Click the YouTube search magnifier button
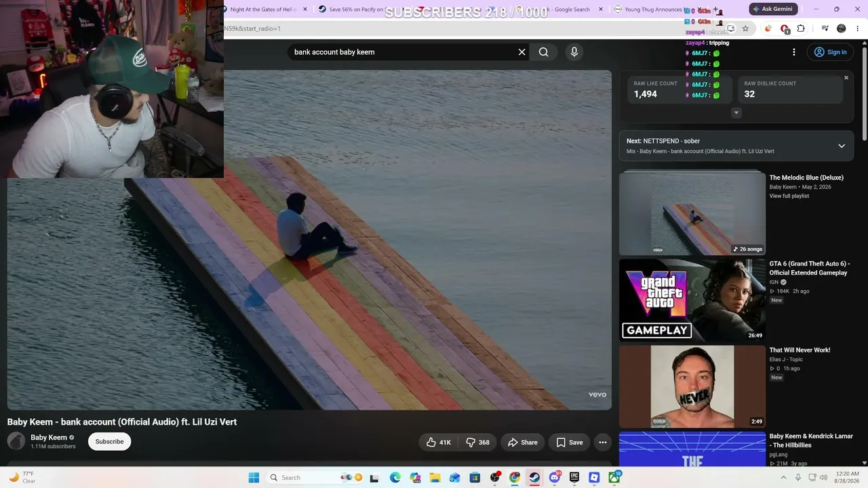Viewport: 868px width, 488px height. pyautogui.click(x=543, y=52)
